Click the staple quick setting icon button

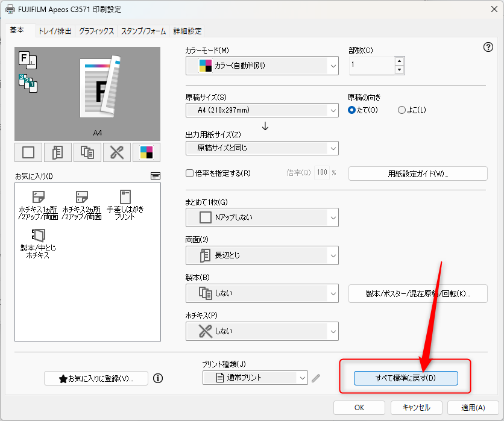[x=116, y=152]
